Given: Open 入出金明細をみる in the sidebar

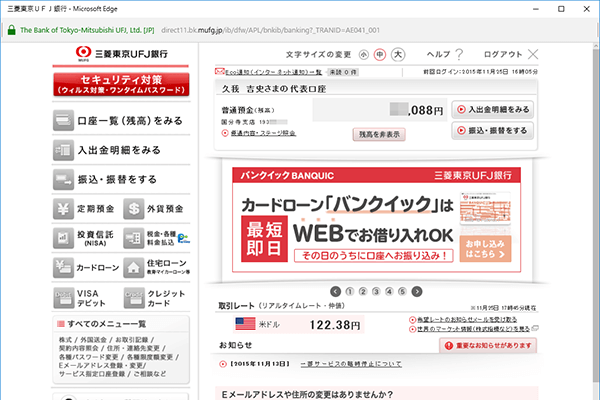Looking at the screenshot, I should point(121,150).
